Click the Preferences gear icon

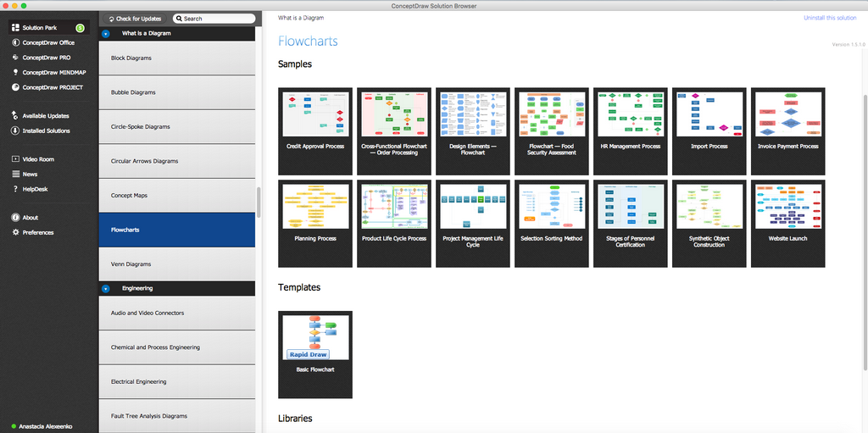tap(15, 232)
